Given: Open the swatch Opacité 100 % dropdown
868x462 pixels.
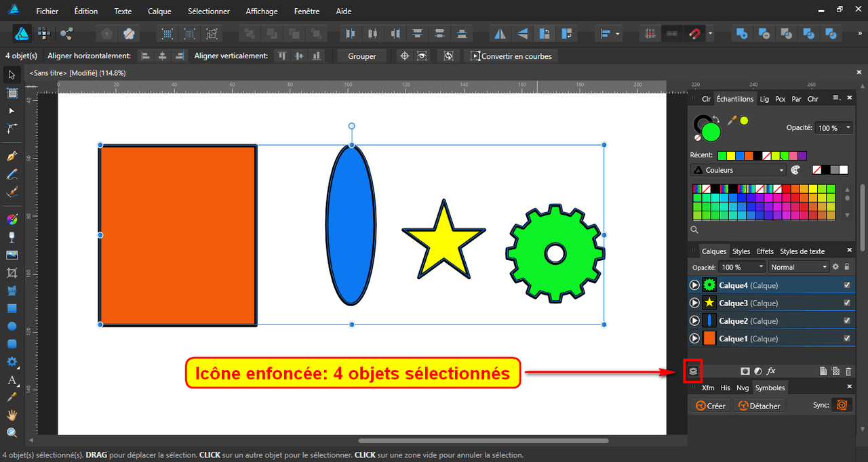Looking at the screenshot, I should point(834,127).
